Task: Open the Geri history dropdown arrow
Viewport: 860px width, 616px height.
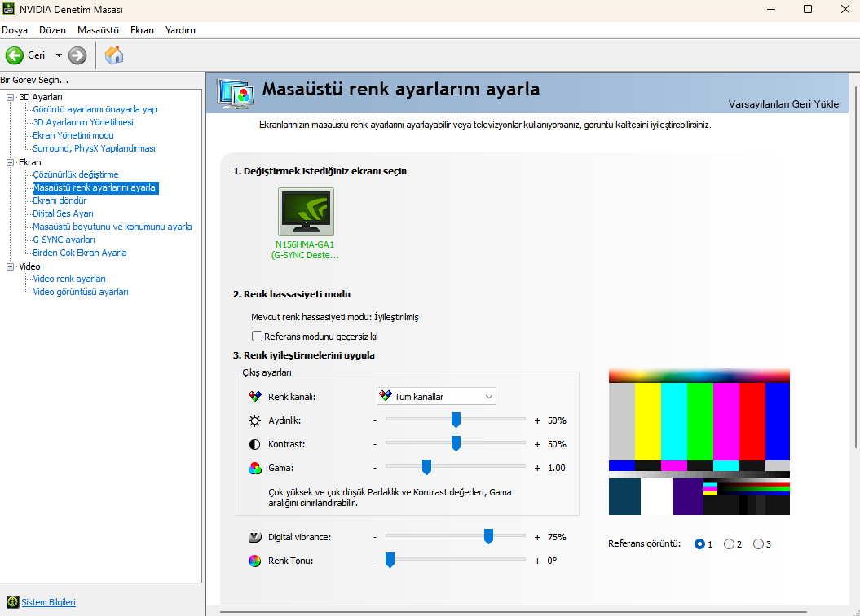Action: tap(59, 55)
